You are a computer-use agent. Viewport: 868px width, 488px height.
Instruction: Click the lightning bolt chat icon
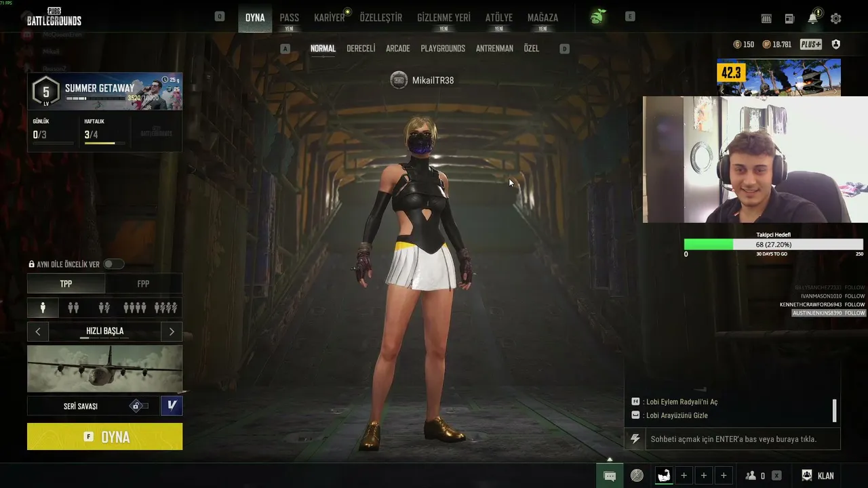click(x=635, y=439)
